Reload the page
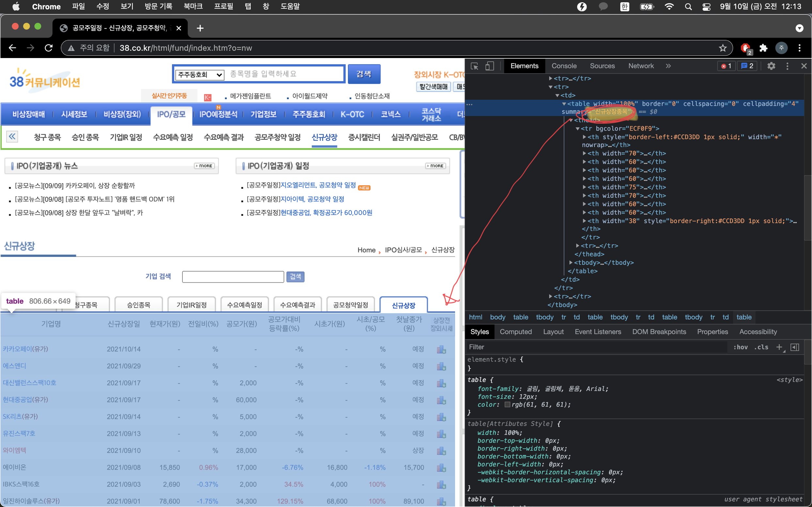812x507 pixels. pos(49,48)
